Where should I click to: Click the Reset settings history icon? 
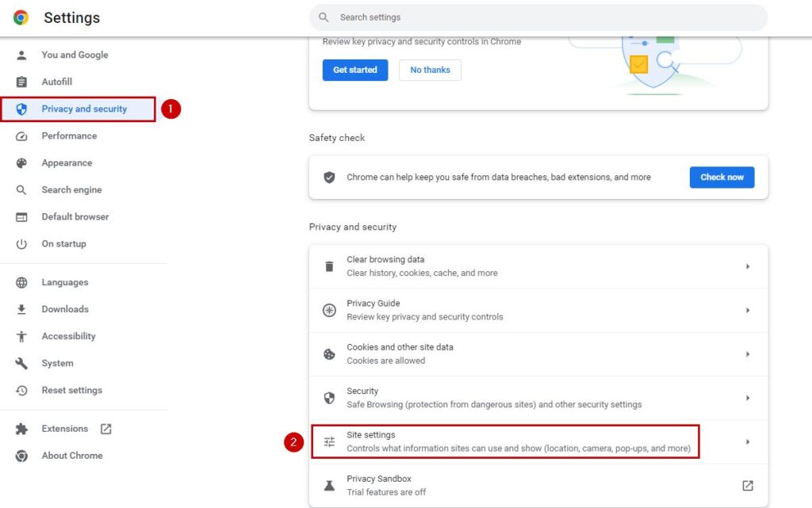tap(21, 390)
